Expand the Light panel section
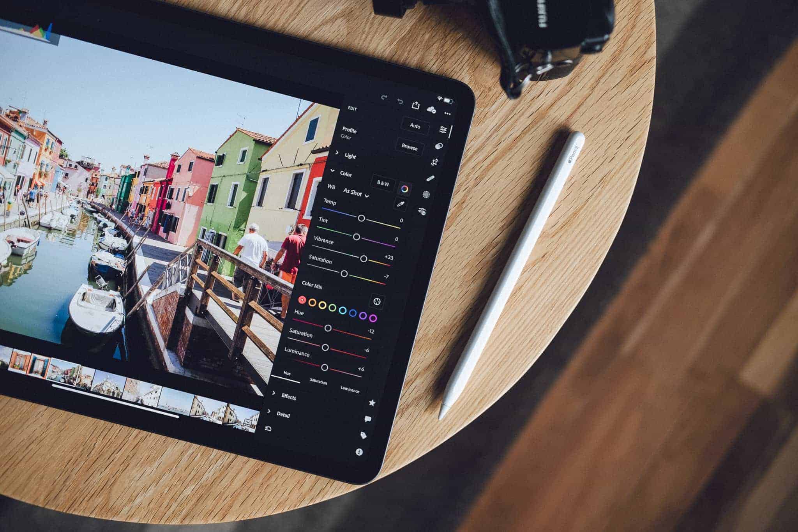Image resolution: width=798 pixels, height=532 pixels. pos(344,157)
